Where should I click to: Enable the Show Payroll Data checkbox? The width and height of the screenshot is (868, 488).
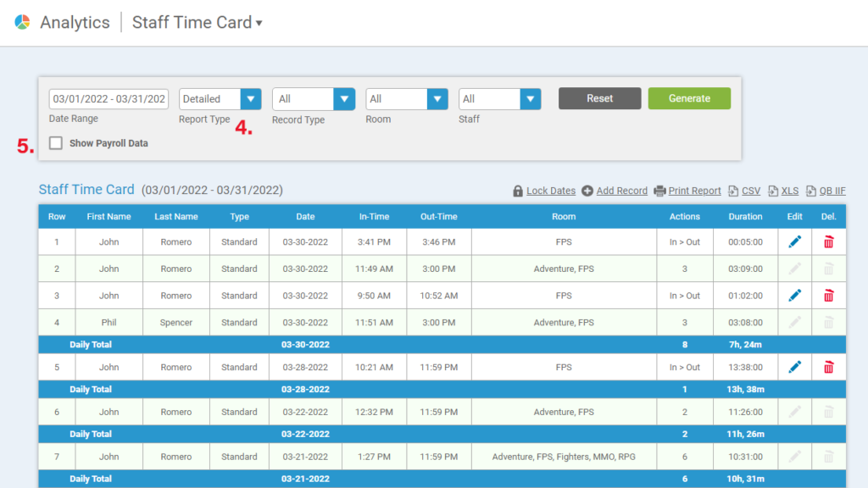[x=56, y=142]
